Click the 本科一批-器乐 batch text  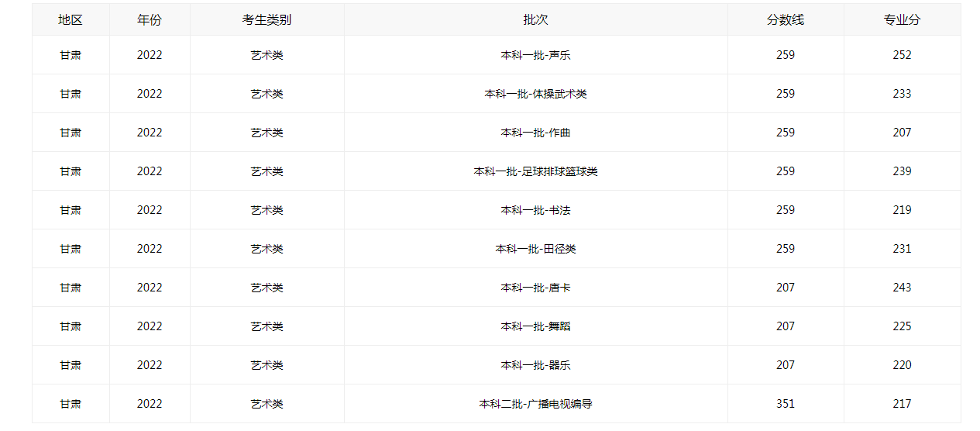click(535, 365)
